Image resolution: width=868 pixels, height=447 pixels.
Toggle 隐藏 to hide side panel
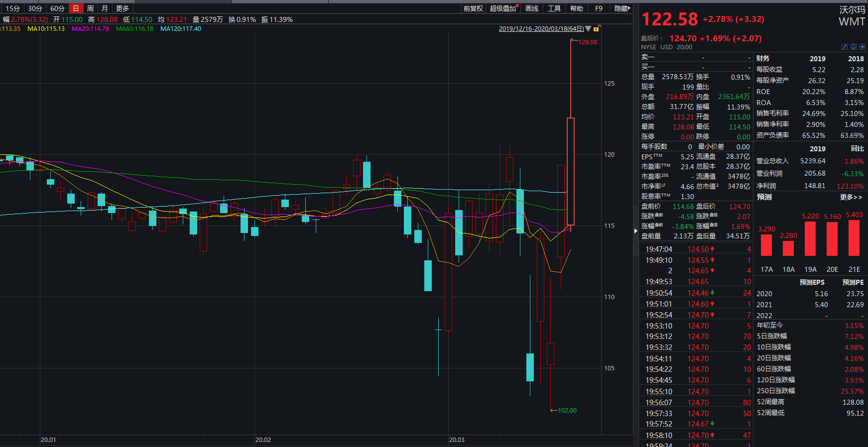[x=622, y=8]
